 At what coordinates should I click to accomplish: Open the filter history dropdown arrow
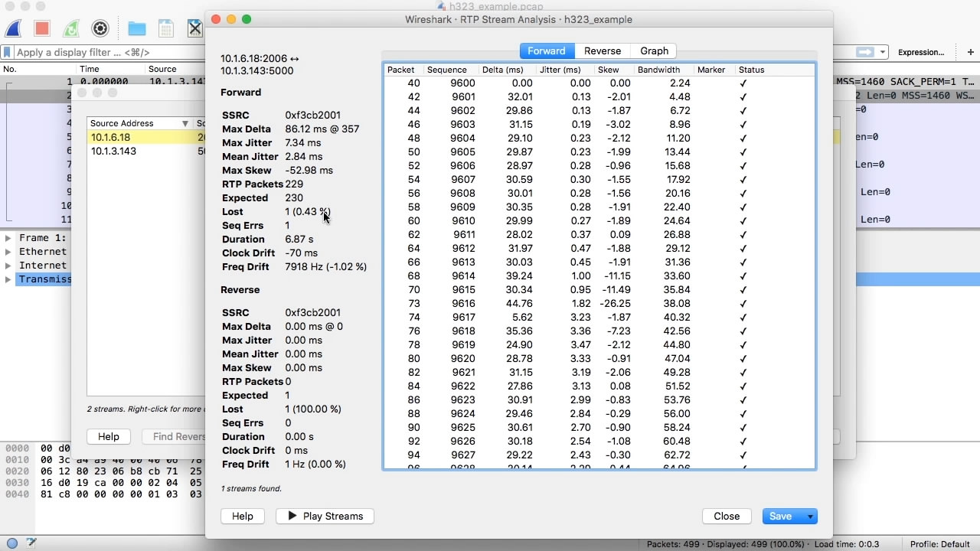883,52
